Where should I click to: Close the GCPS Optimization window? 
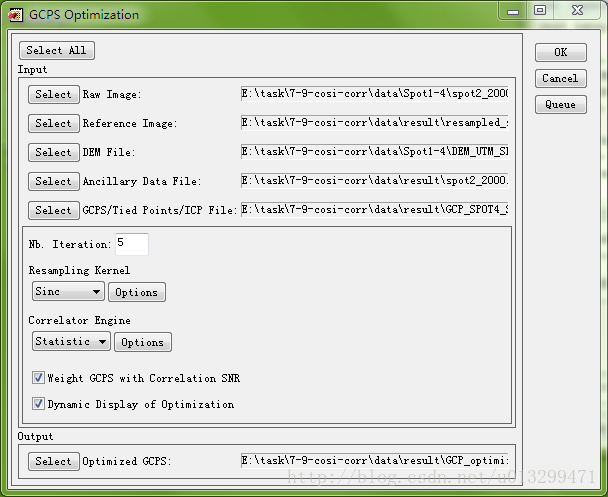(577, 11)
